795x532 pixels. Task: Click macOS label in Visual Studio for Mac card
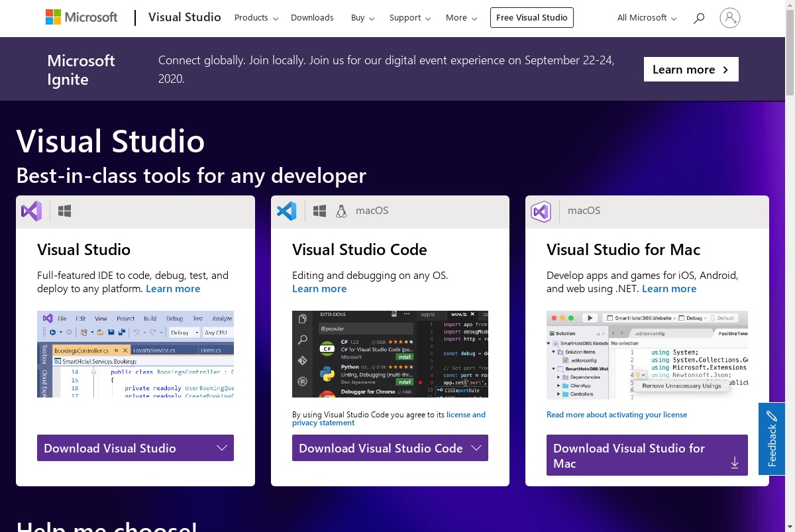pyautogui.click(x=584, y=211)
